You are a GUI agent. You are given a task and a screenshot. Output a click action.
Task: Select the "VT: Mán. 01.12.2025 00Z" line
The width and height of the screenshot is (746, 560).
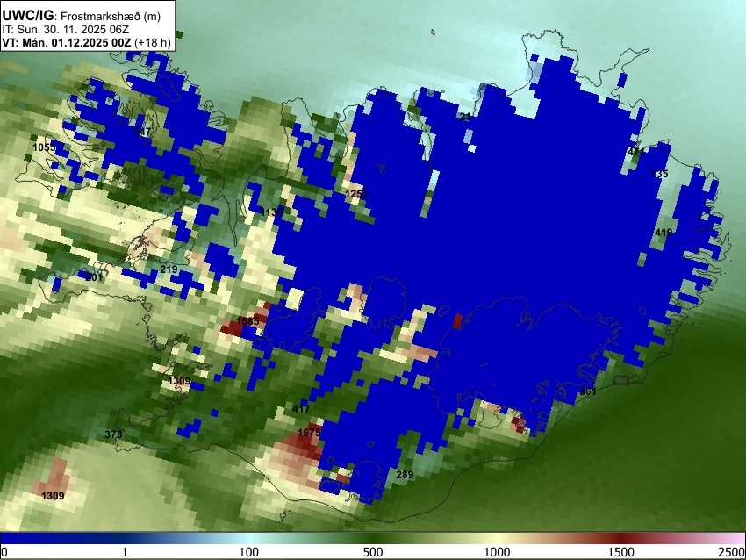tap(67, 42)
